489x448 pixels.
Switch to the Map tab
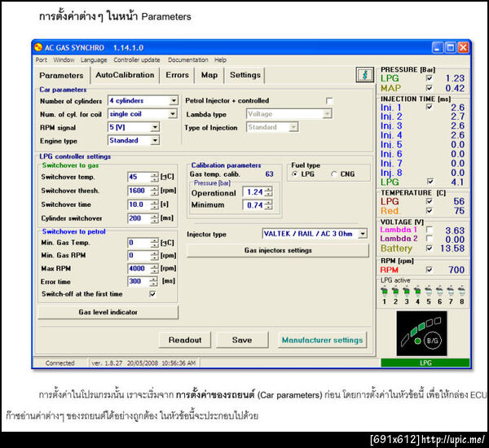tap(209, 75)
